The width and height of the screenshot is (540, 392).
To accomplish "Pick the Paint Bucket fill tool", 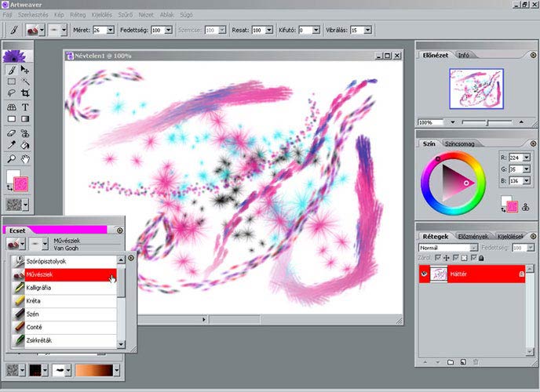I will point(25,145).
